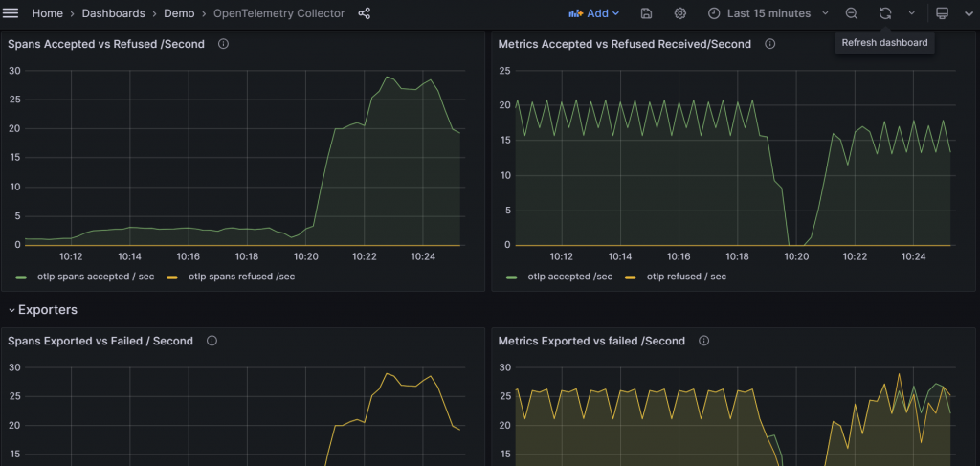Screen dimensions: 980x466
Task: Save the dashboard with floppy disk icon
Action: pos(647,13)
